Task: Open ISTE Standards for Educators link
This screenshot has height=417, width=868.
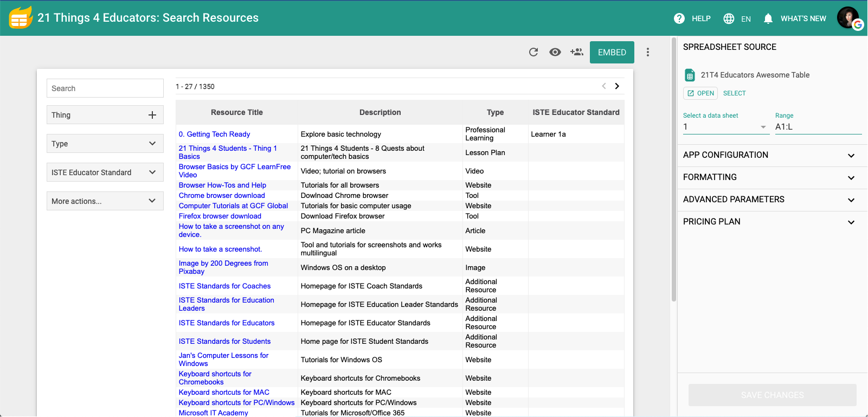Action: [227, 323]
